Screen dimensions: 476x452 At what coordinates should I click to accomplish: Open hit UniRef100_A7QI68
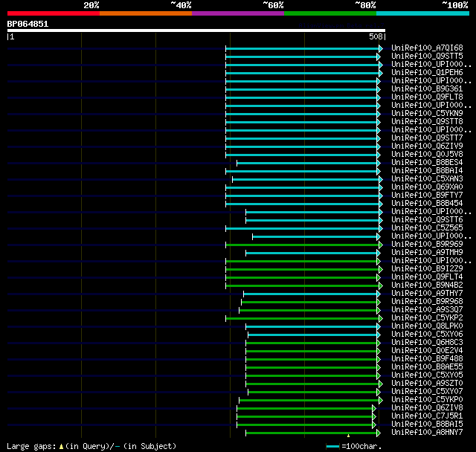coord(427,48)
